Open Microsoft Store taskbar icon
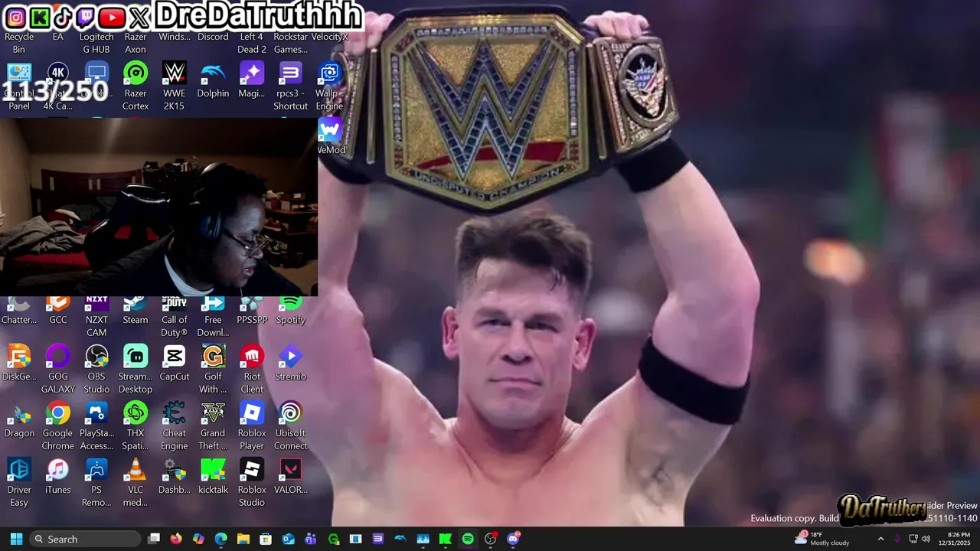 tap(266, 539)
